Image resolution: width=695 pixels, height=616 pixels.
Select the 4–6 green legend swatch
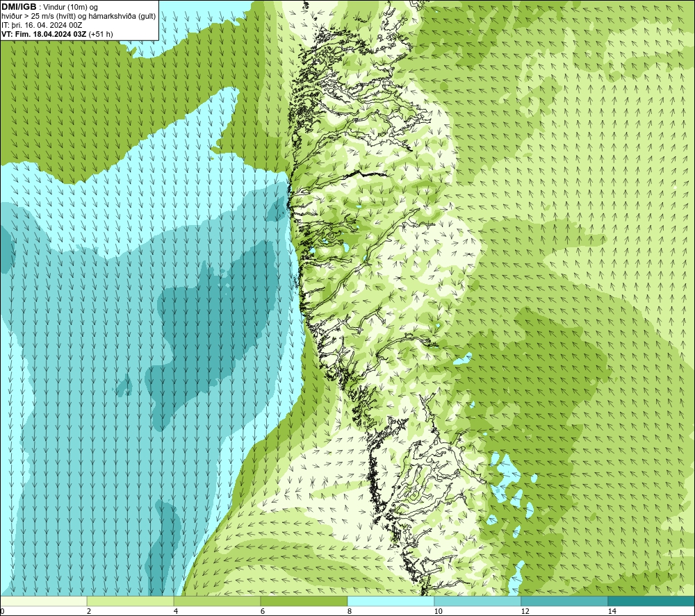(x=217, y=601)
